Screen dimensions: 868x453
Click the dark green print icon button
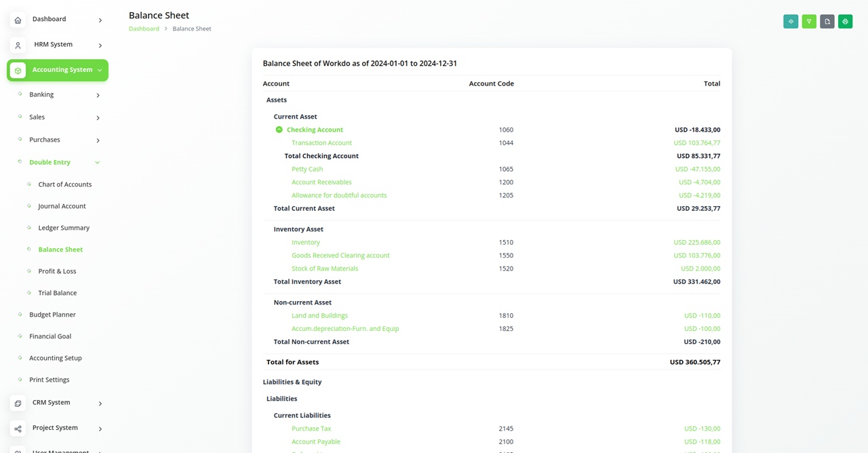(x=845, y=22)
